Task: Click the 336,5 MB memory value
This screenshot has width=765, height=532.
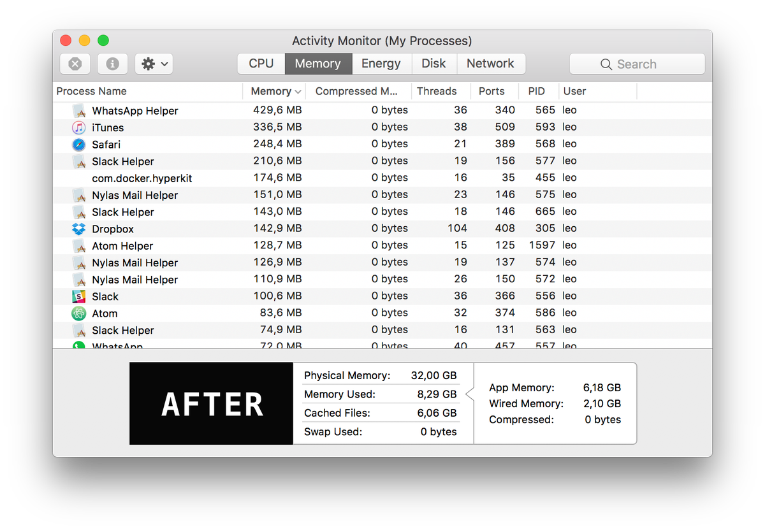Action: (x=277, y=127)
